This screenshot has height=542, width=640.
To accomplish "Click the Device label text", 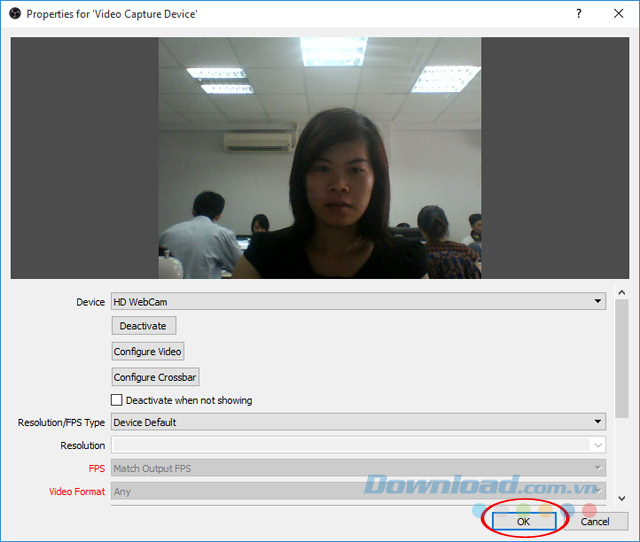I will point(91,302).
